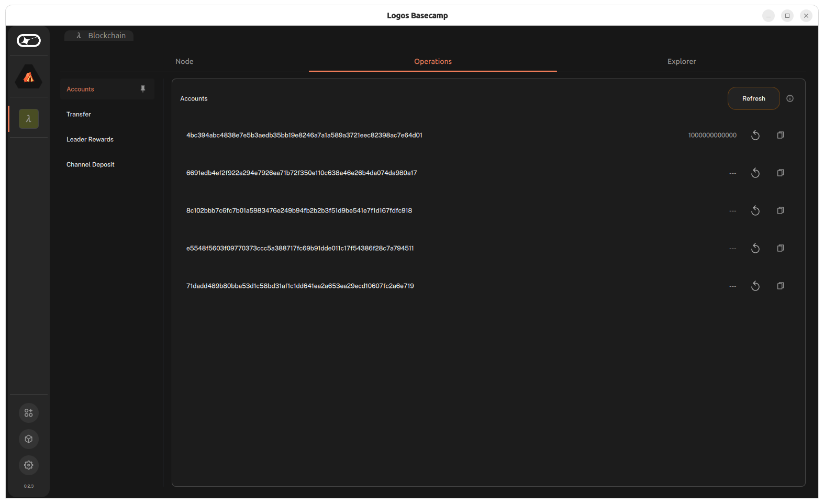Minimize the Logos Basecamp window
824x504 pixels.
click(x=769, y=16)
